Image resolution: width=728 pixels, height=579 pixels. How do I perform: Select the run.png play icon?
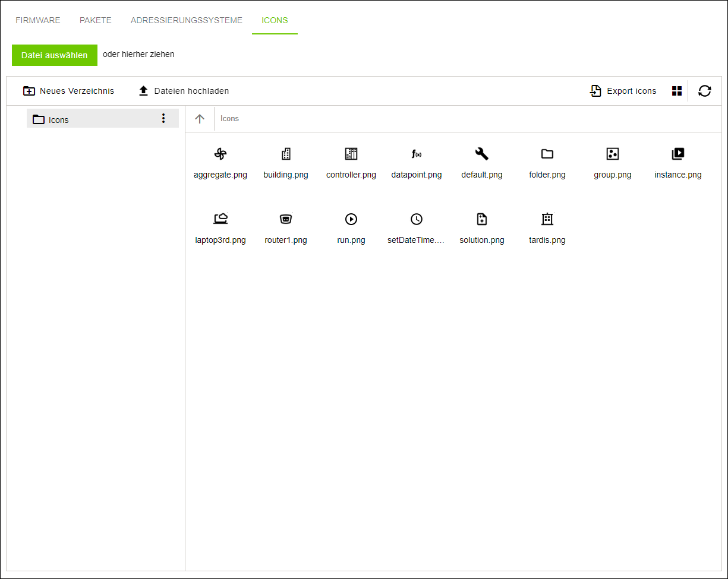click(x=351, y=219)
